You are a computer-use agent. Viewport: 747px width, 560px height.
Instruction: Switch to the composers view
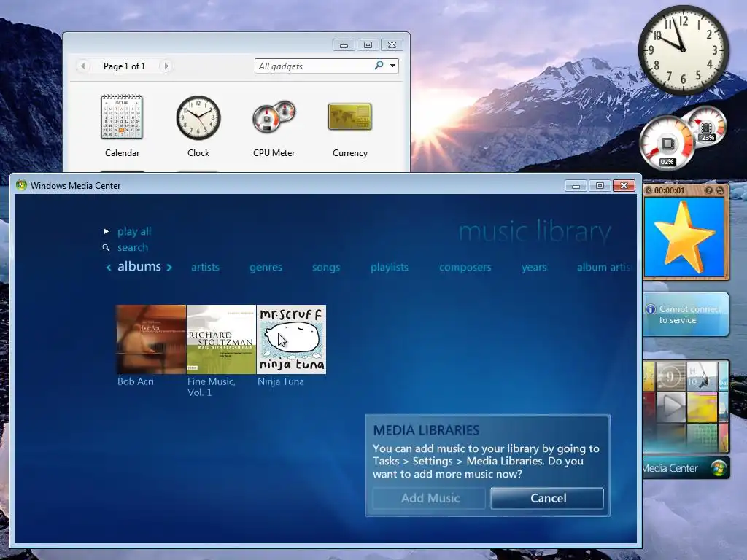point(465,267)
